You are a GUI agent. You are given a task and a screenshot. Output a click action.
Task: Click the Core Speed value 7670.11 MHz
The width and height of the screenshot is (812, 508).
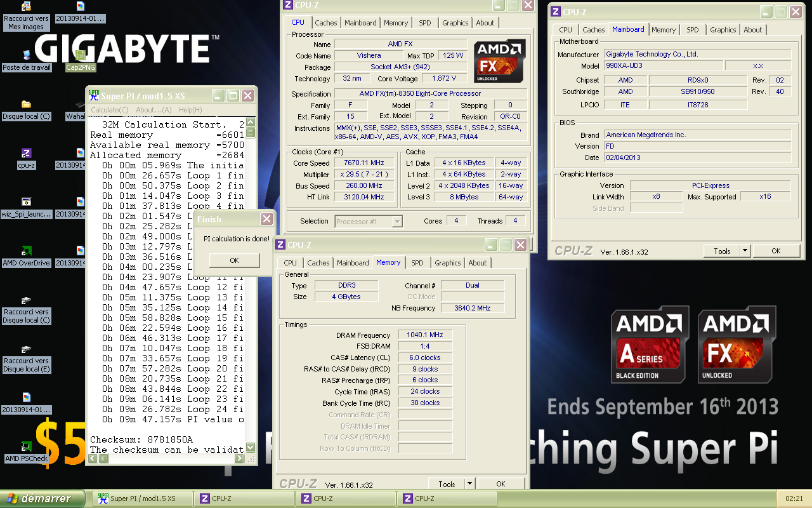coord(364,163)
